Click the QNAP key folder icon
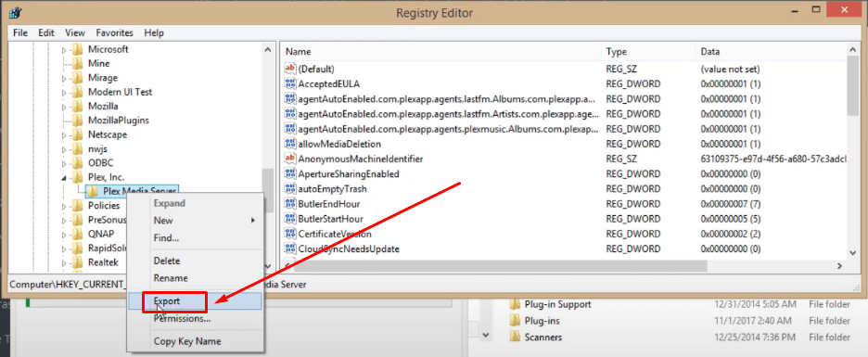 coord(78,234)
